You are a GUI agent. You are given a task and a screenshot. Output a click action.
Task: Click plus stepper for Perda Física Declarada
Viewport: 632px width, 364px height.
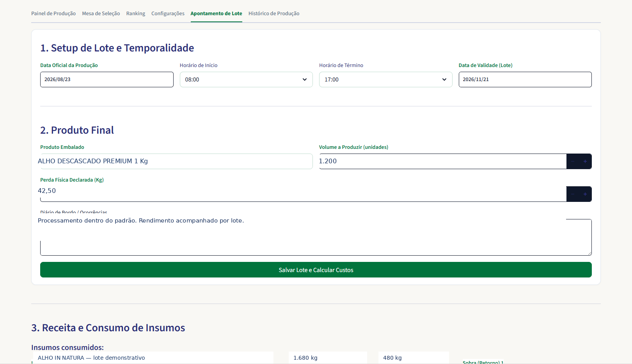click(x=585, y=194)
